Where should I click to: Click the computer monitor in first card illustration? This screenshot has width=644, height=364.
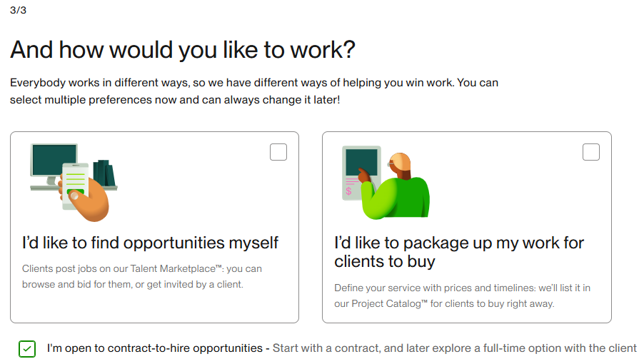coord(53,160)
